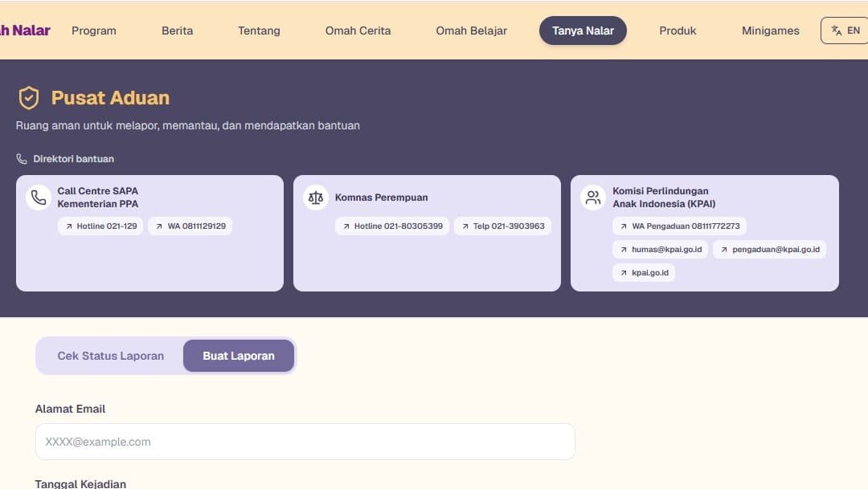Click the Call Centre SAPA Kementerian PPA title

pyautogui.click(x=98, y=198)
